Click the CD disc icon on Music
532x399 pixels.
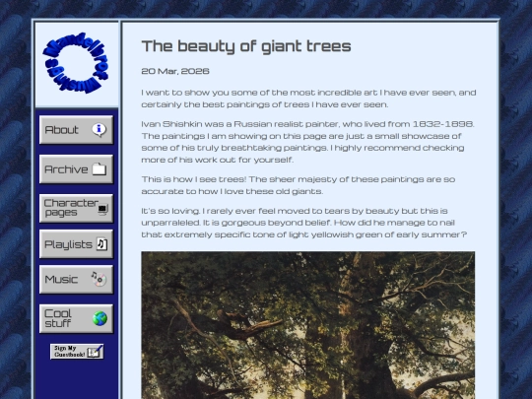point(100,279)
